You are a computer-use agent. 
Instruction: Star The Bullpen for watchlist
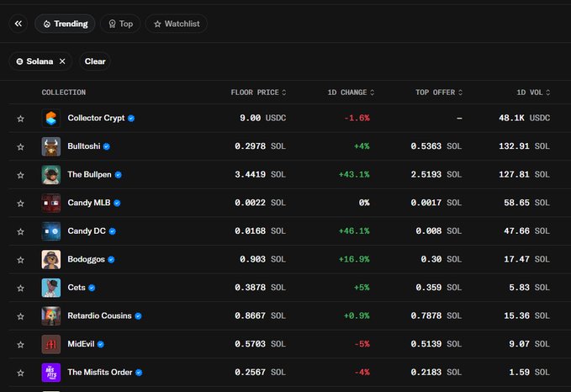(x=20, y=175)
